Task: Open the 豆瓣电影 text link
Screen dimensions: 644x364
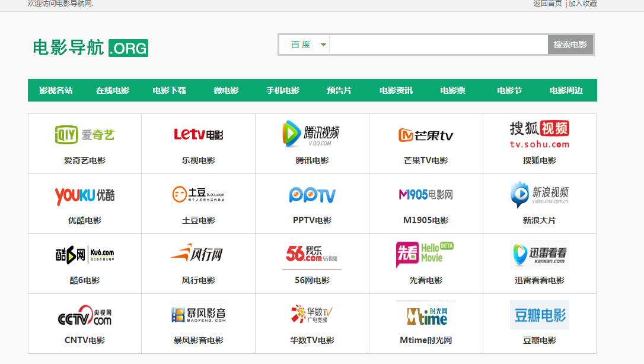Action: click(539, 341)
